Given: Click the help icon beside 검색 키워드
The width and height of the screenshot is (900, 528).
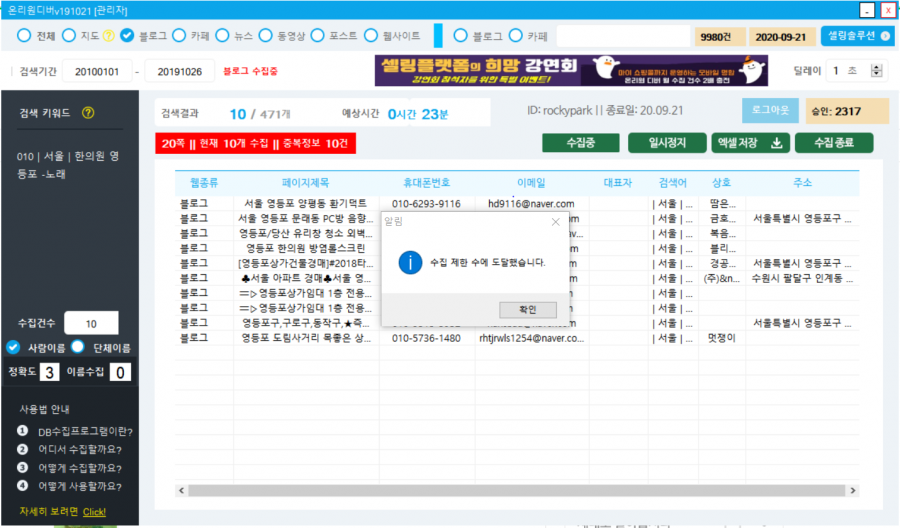Looking at the screenshot, I should click(88, 112).
